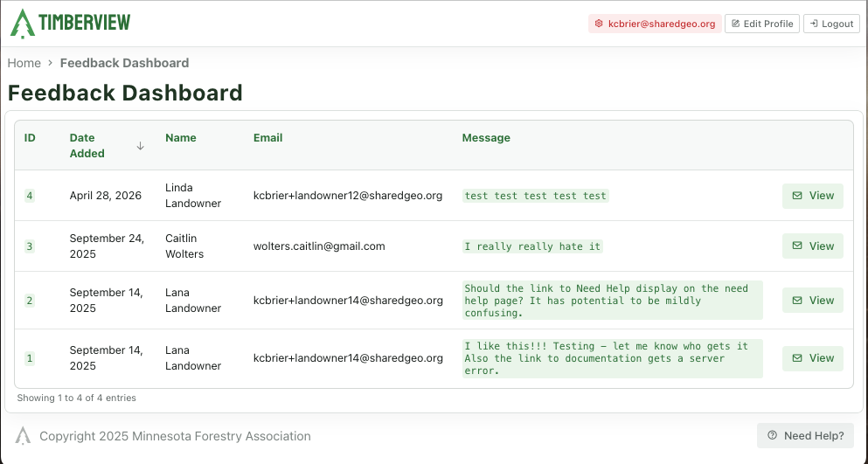Click the ID badge 3
Screen dimensions: 868x464
30,246
